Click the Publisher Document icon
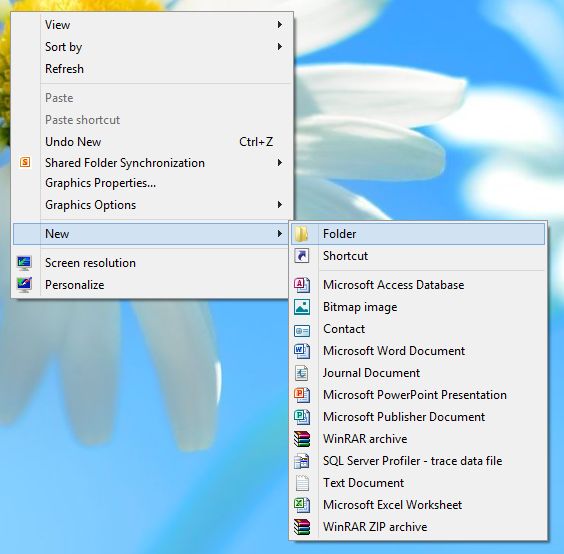Image resolution: width=564 pixels, height=554 pixels. tap(302, 417)
